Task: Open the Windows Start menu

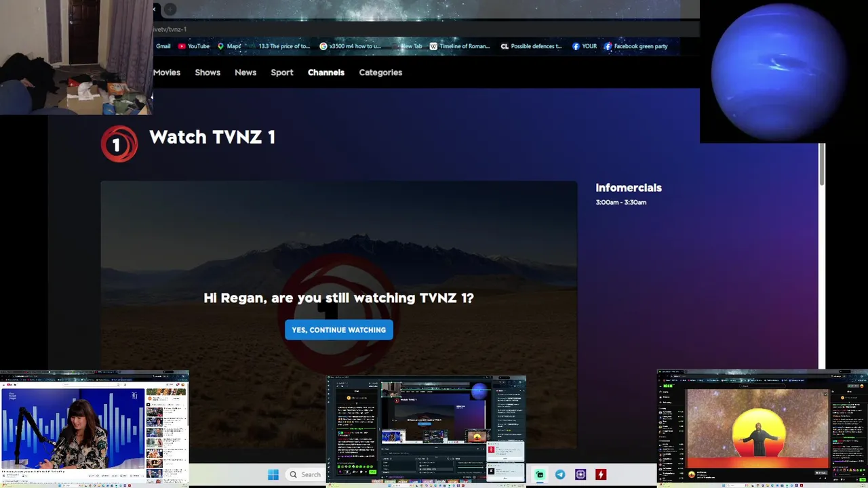Action: [x=273, y=474]
